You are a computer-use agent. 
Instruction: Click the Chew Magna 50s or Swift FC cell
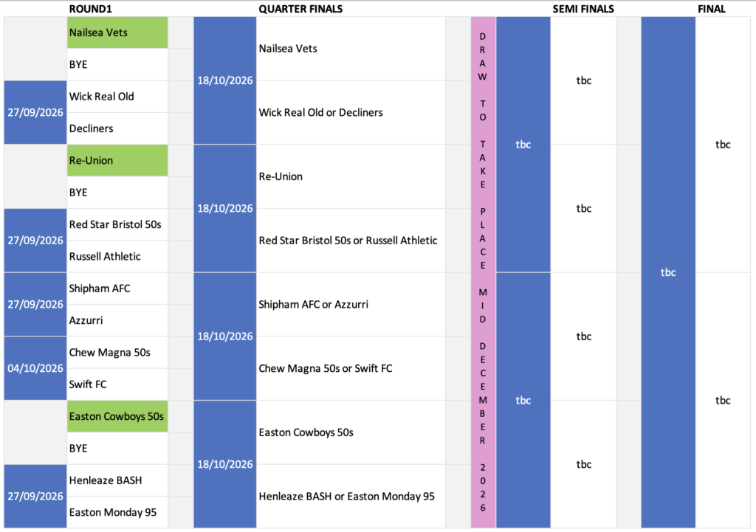coord(351,369)
